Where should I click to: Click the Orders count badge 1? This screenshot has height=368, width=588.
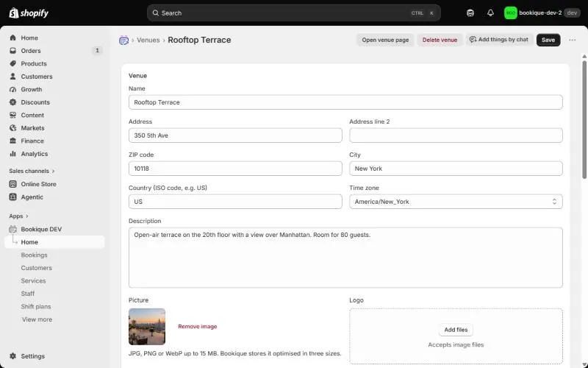click(97, 50)
